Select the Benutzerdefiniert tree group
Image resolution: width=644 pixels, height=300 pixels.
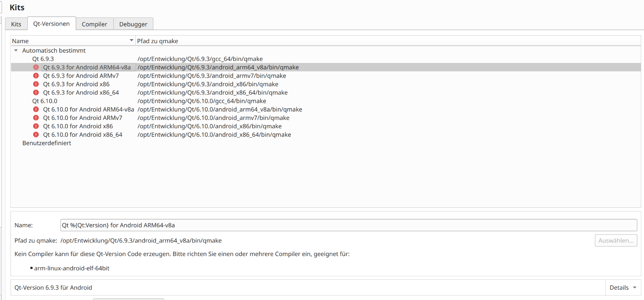pos(47,143)
